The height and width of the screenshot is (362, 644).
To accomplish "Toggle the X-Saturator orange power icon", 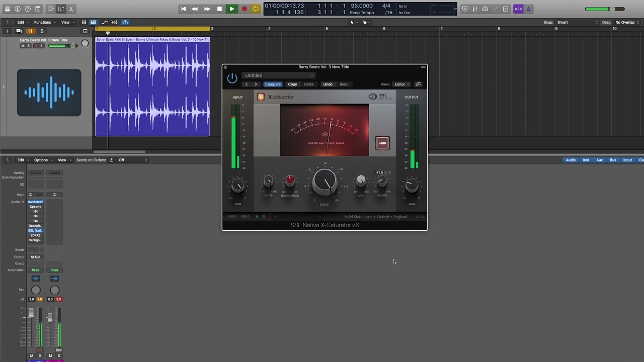I will coord(261,97).
